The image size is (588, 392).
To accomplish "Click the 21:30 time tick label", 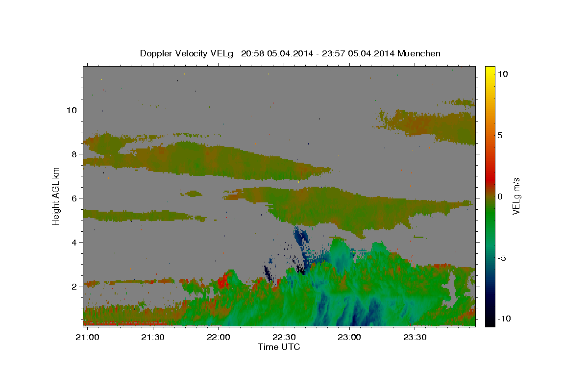I will coord(152,338).
